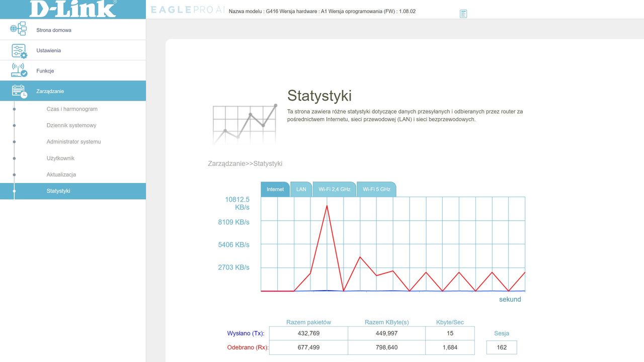The image size is (644, 362).
Task: Click the Strona domowa globe network icon
Action: [x=19, y=29]
